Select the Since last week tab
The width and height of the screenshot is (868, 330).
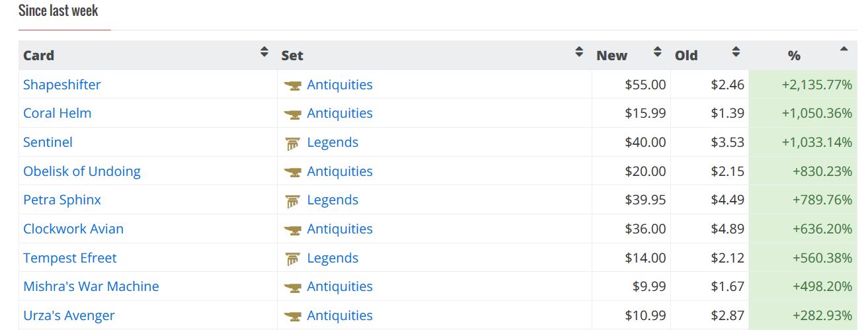point(58,11)
